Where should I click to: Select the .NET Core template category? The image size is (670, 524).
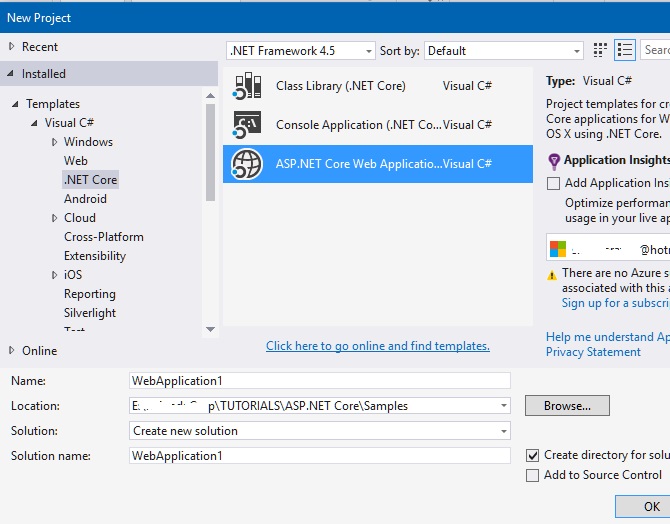[x=91, y=180]
